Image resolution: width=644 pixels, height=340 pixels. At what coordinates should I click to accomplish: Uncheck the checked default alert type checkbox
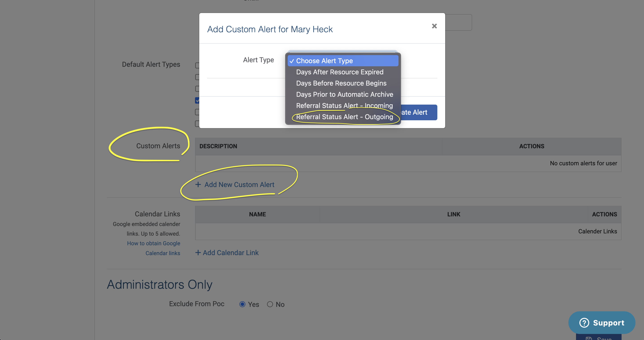[x=197, y=100]
